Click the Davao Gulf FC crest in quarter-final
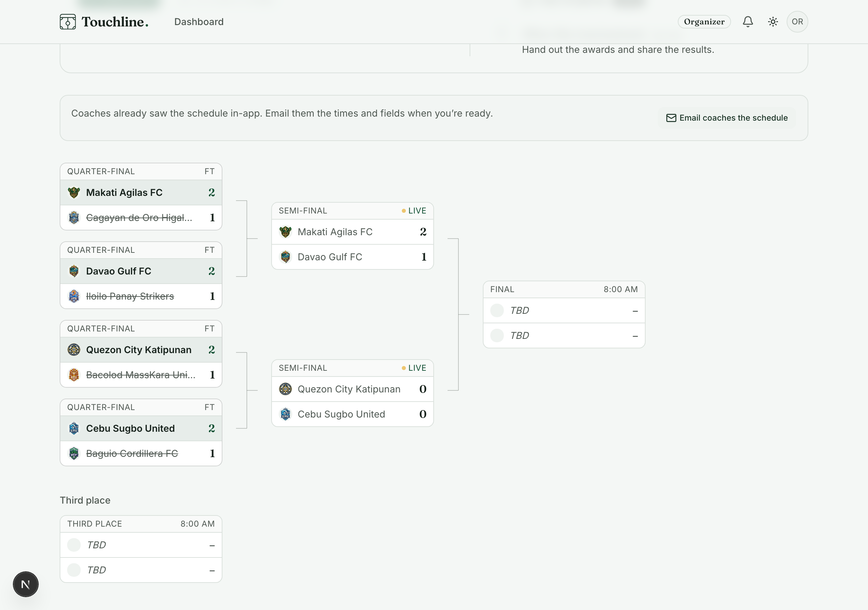This screenshot has height=610, width=868. tap(74, 271)
